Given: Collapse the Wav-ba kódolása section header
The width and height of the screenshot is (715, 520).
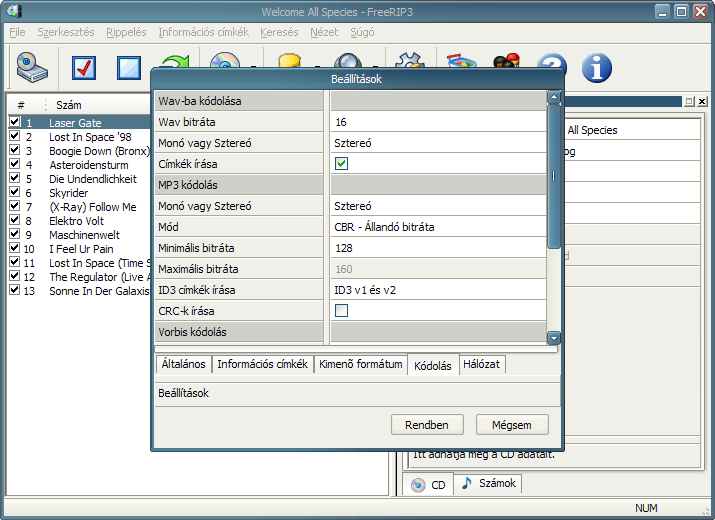Looking at the screenshot, I should (239, 101).
